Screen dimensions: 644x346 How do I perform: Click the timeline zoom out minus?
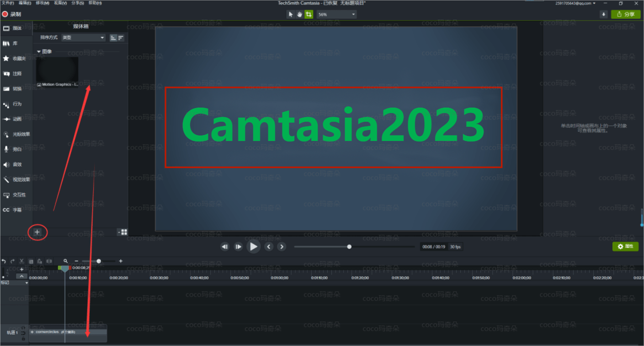[x=76, y=261]
